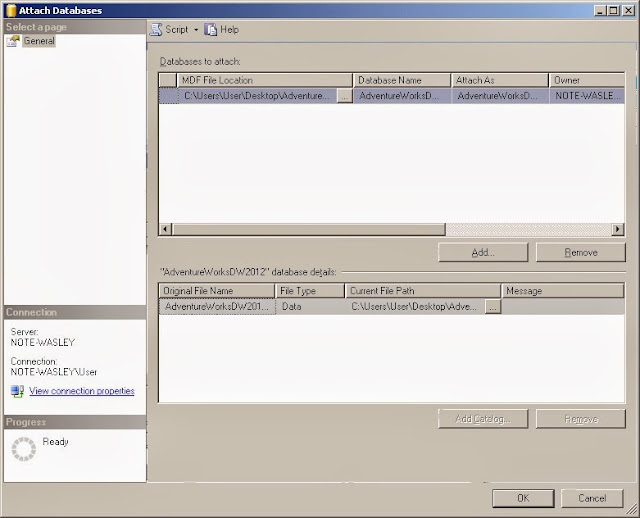Click the NOTE-WASLEY\User connection text
The image size is (640, 518).
(x=54, y=372)
